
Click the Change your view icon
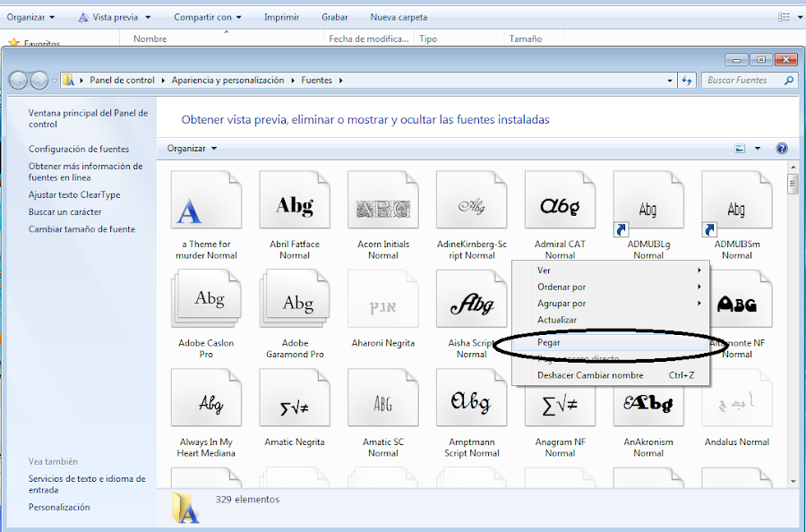coord(740,148)
